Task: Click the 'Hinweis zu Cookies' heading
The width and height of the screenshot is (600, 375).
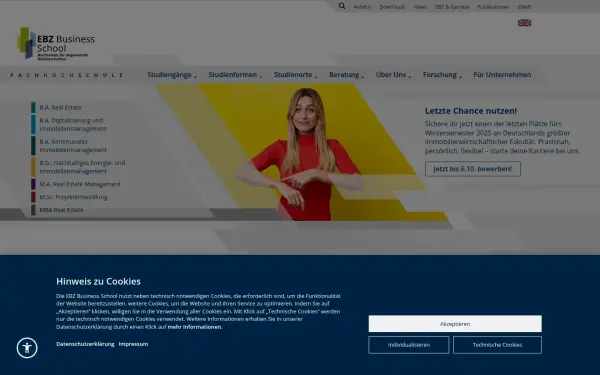Action: coord(98,281)
